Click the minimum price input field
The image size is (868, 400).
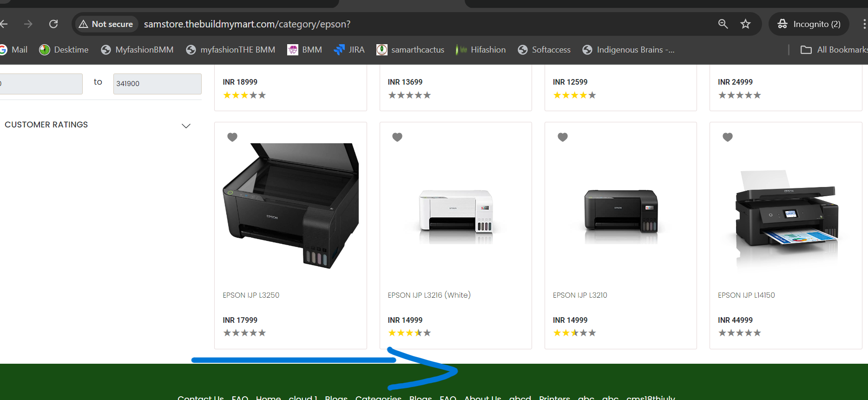click(x=41, y=84)
